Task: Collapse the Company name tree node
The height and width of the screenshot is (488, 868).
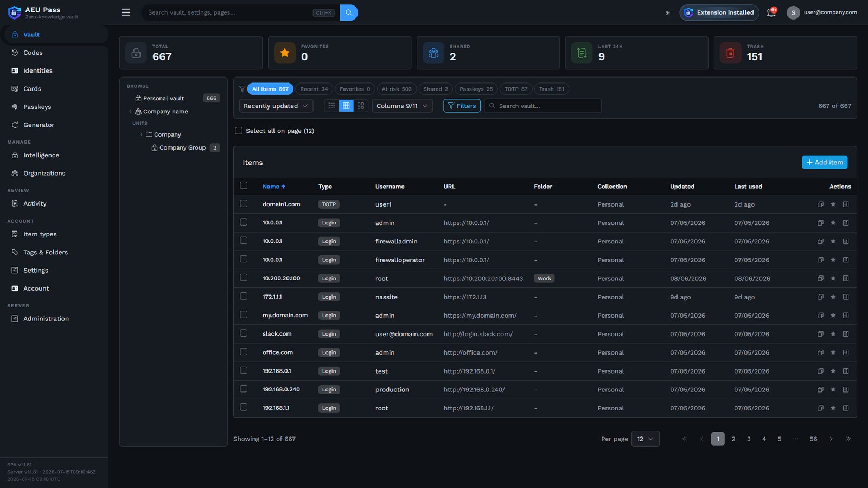Action: [130, 112]
